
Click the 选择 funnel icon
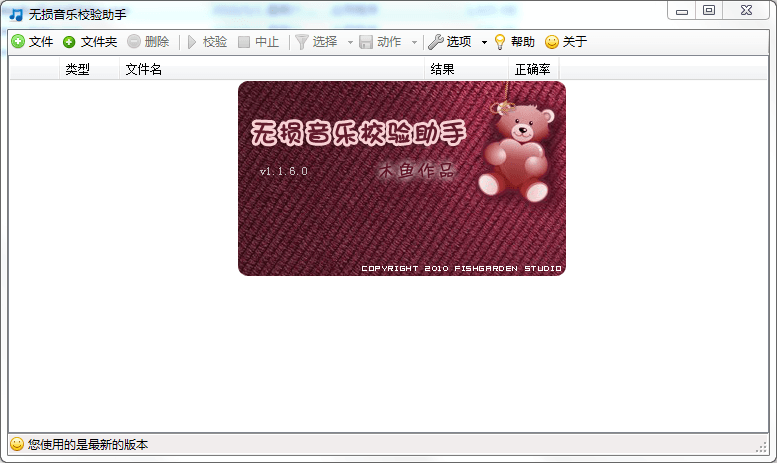click(x=302, y=42)
